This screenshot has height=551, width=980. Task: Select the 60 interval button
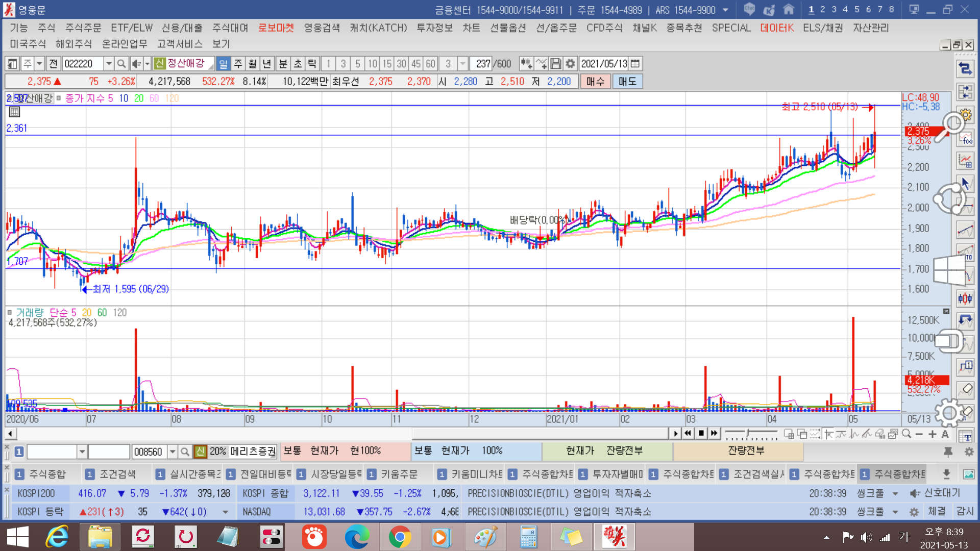coord(431,64)
